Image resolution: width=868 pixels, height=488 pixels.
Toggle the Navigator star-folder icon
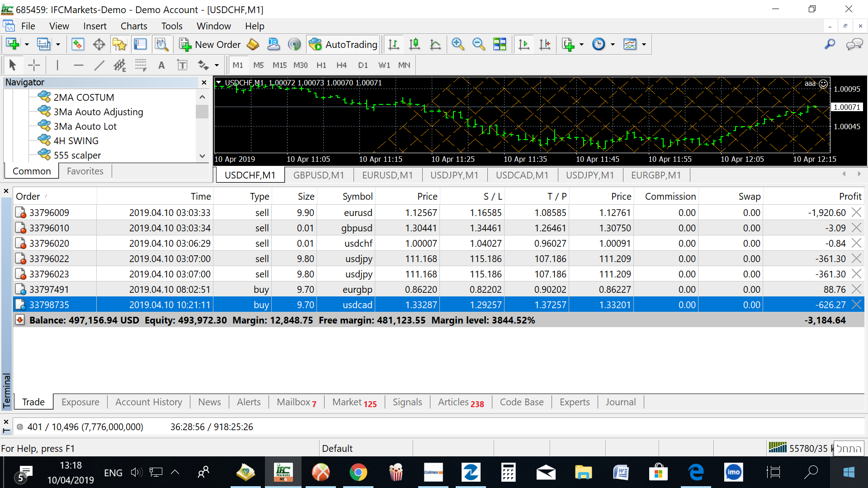[119, 44]
